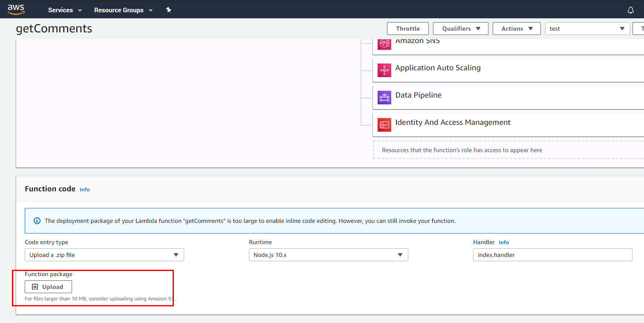Click the pin shortcuts icon

click(169, 10)
